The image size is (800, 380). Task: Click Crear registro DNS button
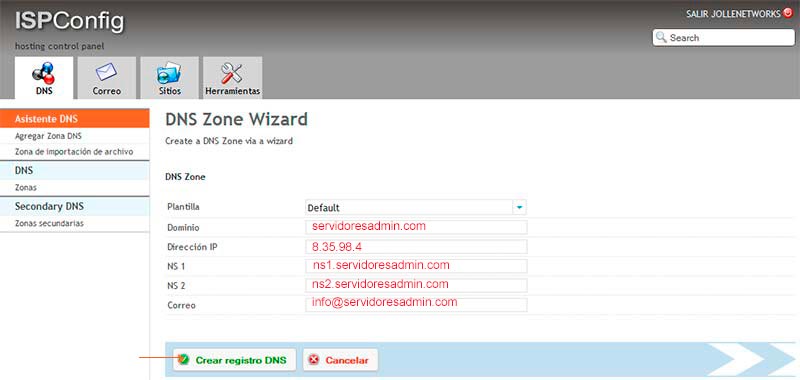point(234,360)
